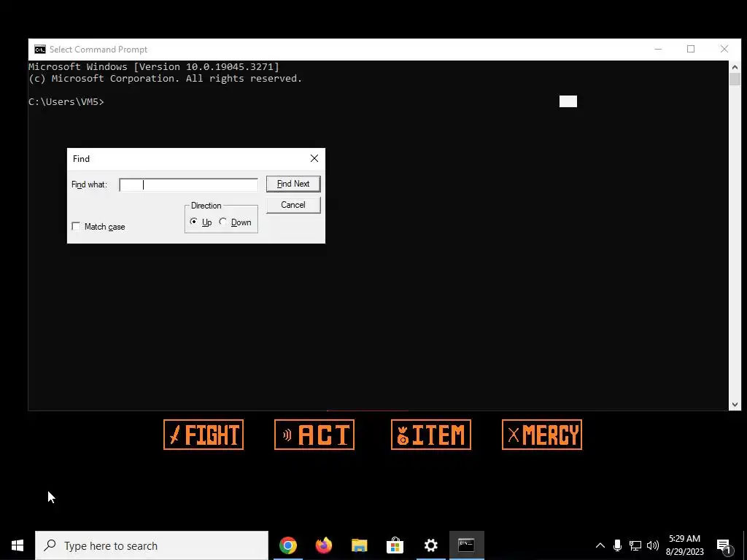747x560 pixels.
Task: Enable the Match case checkbox
Action: [x=76, y=226]
